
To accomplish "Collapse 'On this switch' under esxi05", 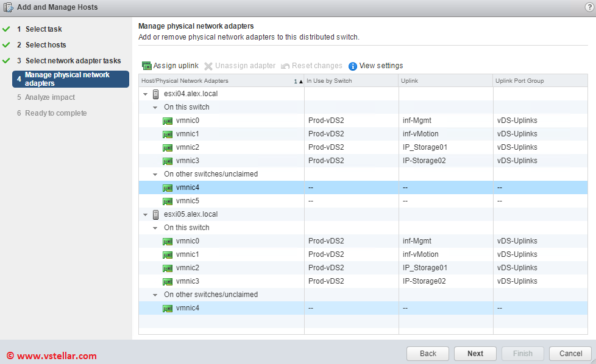I will [x=155, y=228].
